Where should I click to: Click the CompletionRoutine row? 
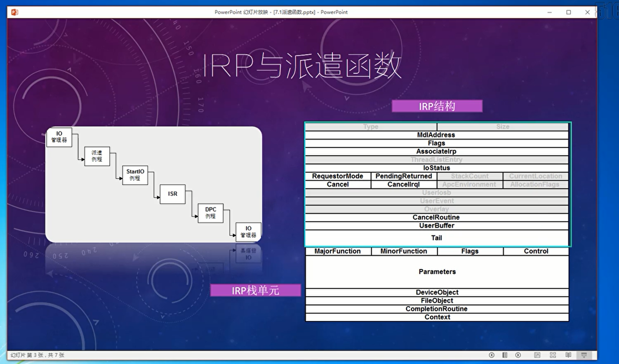point(437,309)
